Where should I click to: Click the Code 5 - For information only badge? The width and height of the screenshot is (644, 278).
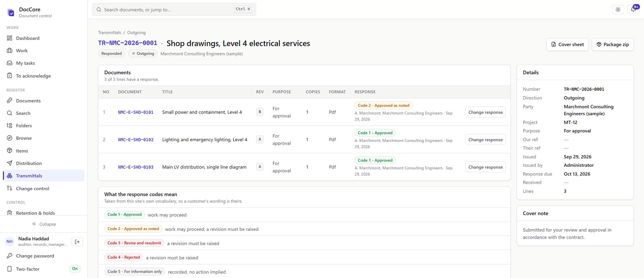coord(134,272)
